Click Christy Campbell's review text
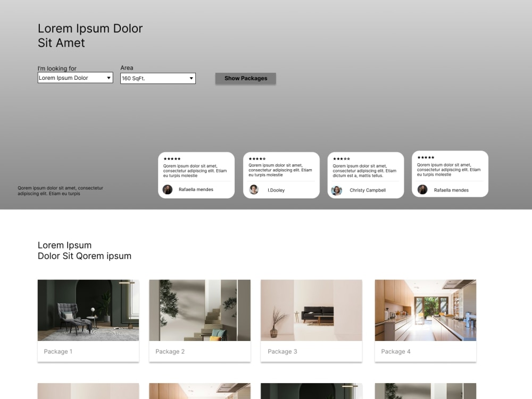The height and width of the screenshot is (399, 532). coord(364,171)
